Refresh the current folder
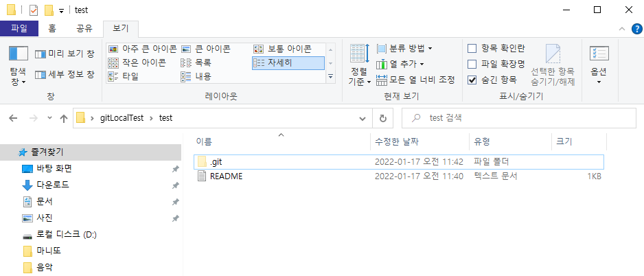 click(383, 118)
